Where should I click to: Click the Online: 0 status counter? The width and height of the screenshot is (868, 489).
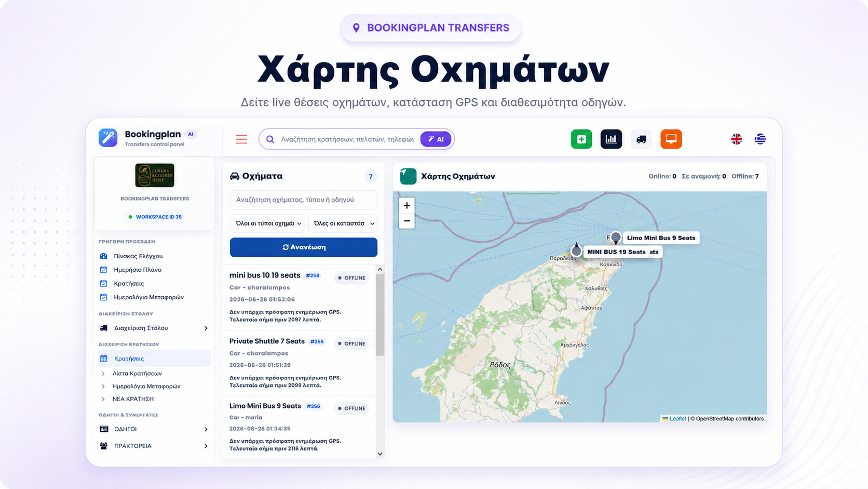[x=662, y=176]
